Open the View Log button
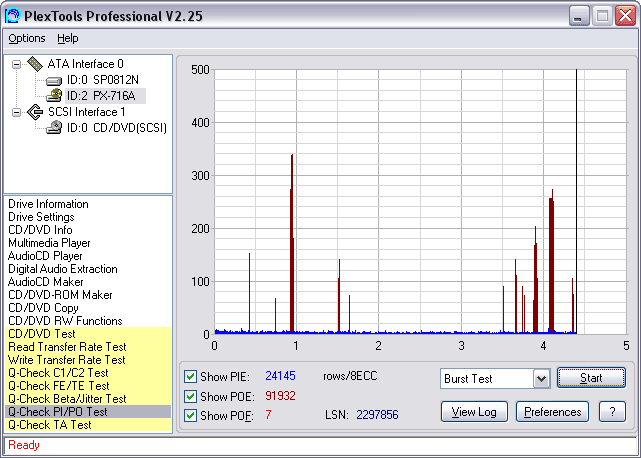 click(474, 412)
